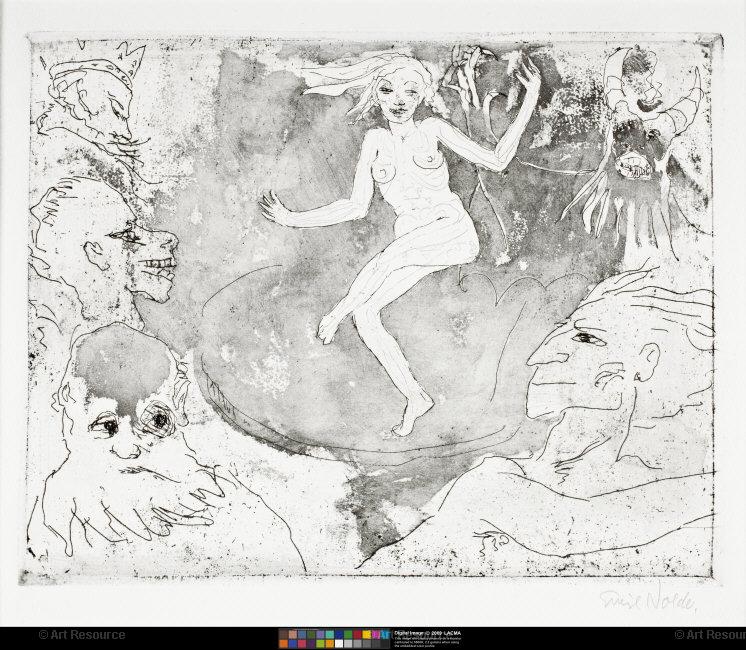Click the "Digital Image © 2009 LACMA" caption

coord(428,633)
